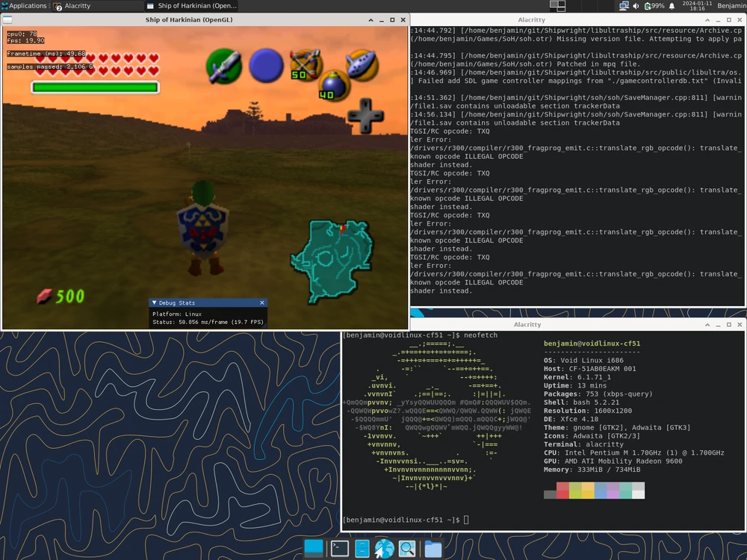
Task: Close the Debug Stats overlay window
Action: point(262,302)
